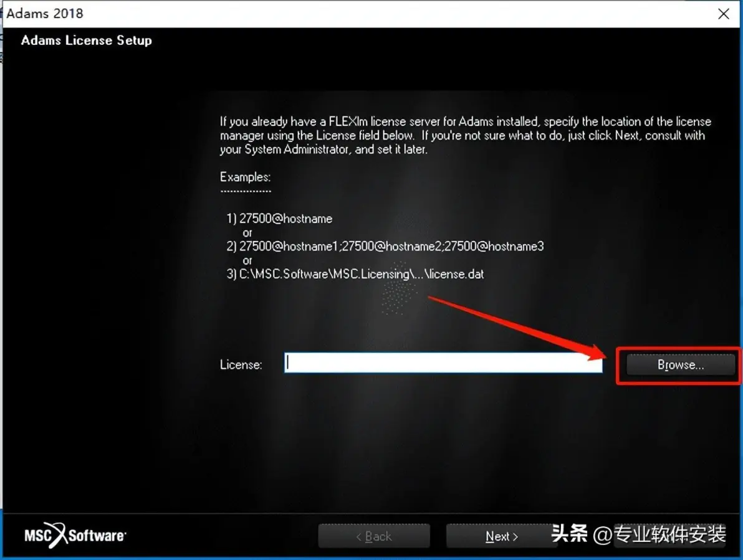The image size is (743, 560).
Task: Click the 'Adams 2018' window title
Action: (44, 13)
